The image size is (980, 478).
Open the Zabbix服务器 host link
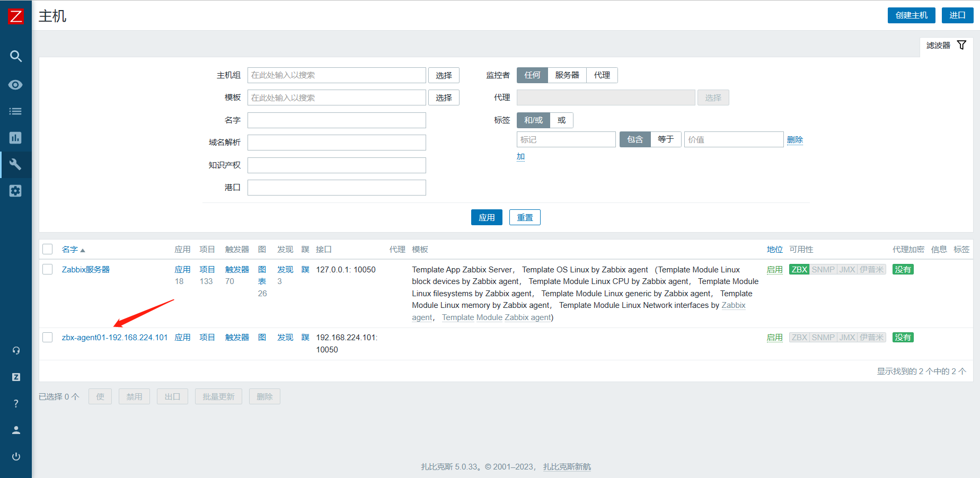click(x=86, y=270)
